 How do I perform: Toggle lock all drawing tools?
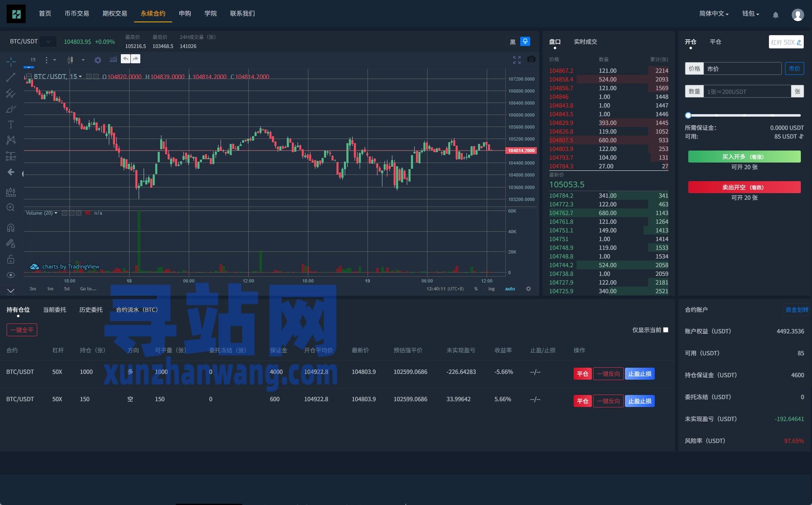coord(11,259)
